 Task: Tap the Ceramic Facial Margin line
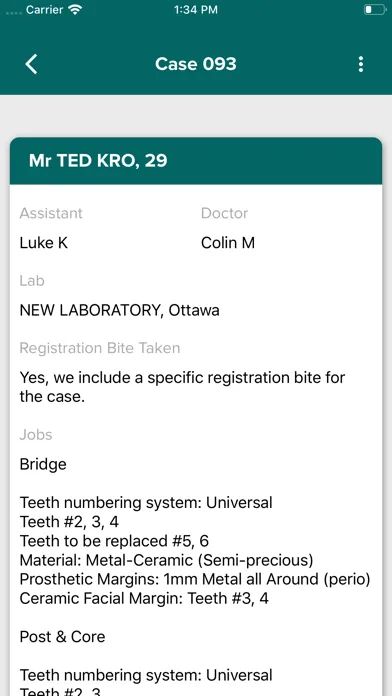144,598
